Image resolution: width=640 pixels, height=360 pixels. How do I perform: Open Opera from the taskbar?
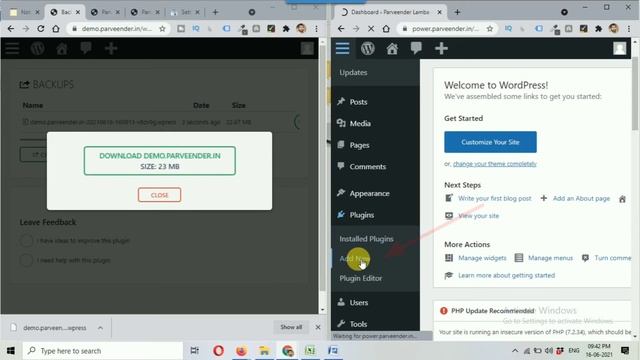pos(218,351)
